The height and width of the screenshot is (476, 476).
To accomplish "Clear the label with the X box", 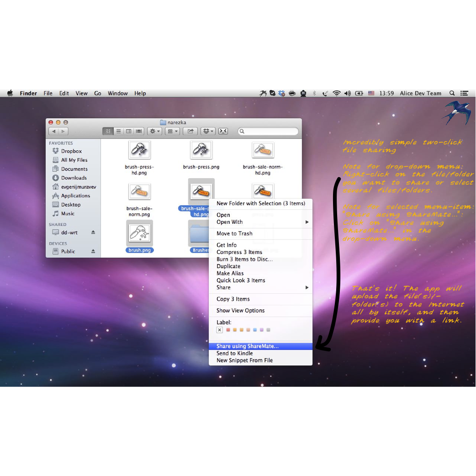I will pos(219,330).
